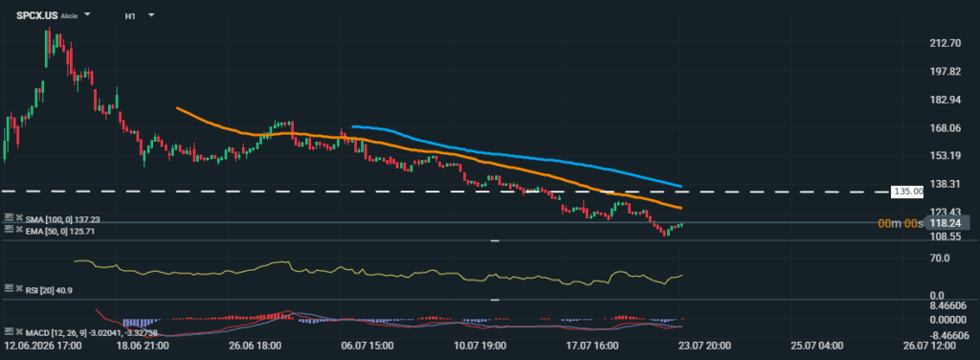
Task: Open settings icon for the MACD indicator
Action: (9, 332)
